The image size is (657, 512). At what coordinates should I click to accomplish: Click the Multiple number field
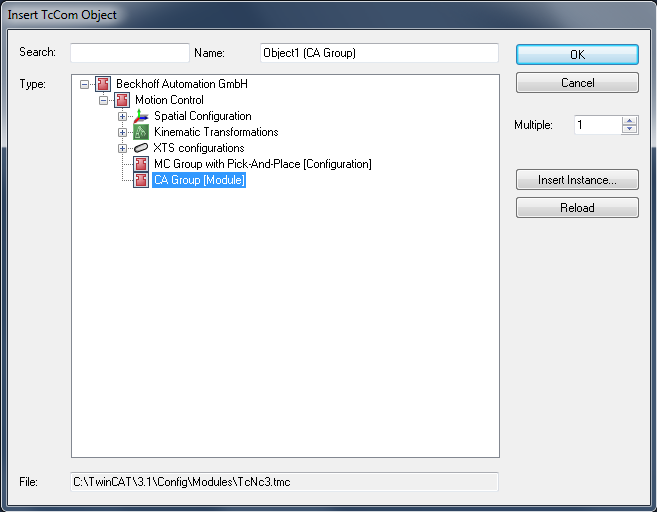click(x=598, y=125)
